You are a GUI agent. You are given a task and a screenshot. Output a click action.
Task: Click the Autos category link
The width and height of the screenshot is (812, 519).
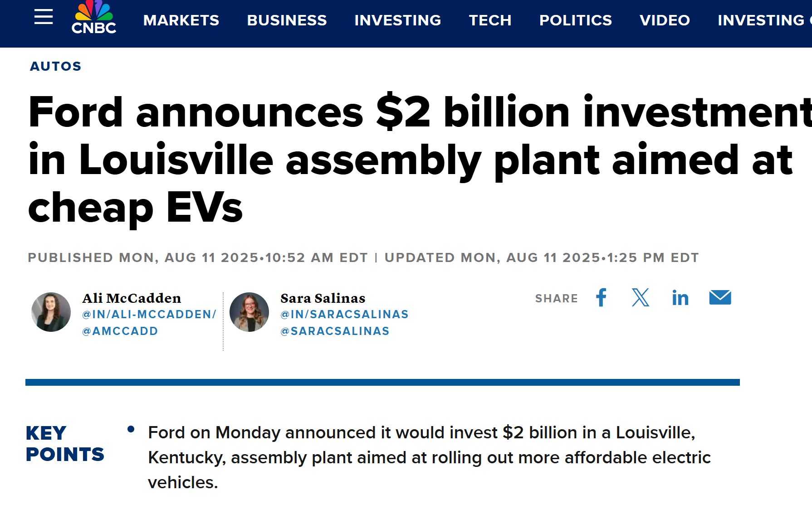pos(55,66)
